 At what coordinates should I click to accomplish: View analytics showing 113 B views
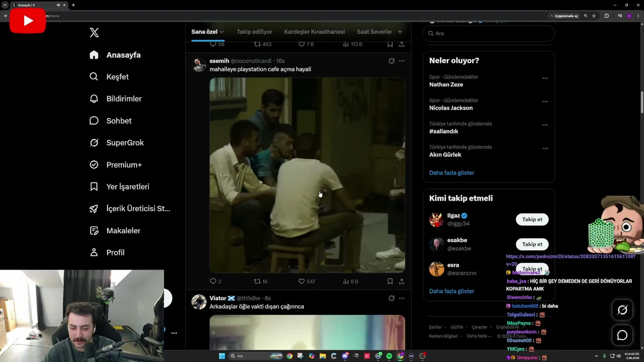click(x=353, y=44)
